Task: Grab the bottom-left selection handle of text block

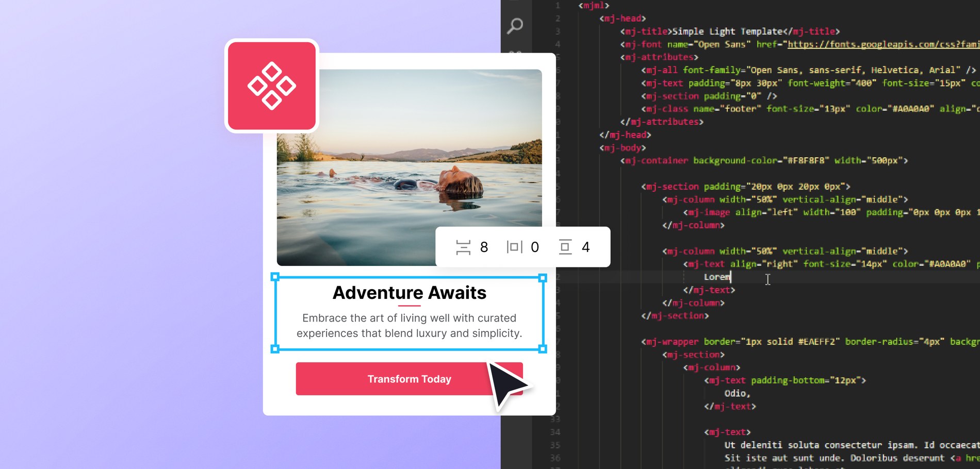Action: (x=275, y=349)
